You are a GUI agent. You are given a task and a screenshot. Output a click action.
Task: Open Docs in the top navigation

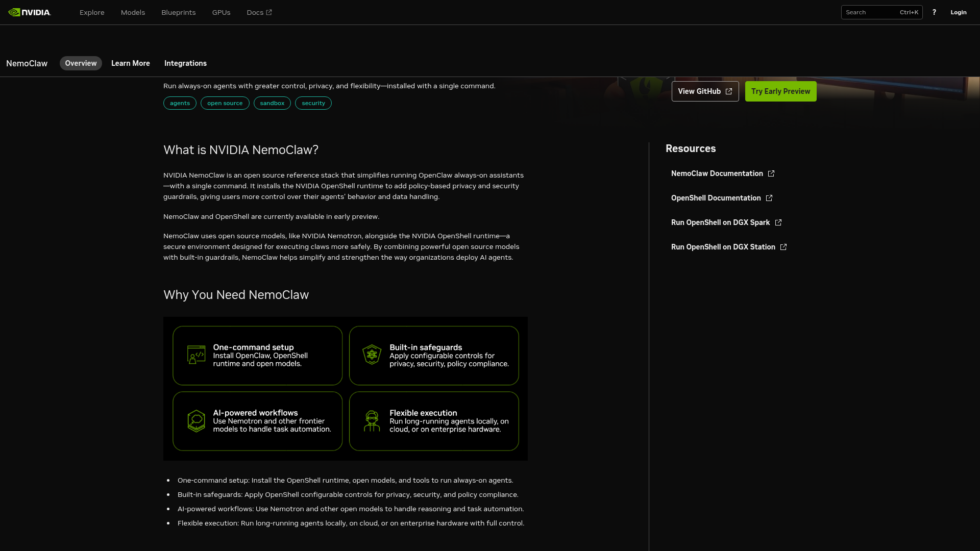point(259,12)
